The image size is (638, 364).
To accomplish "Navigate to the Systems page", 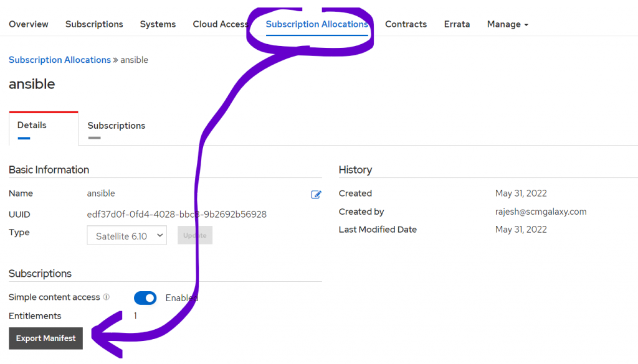I will [x=158, y=24].
